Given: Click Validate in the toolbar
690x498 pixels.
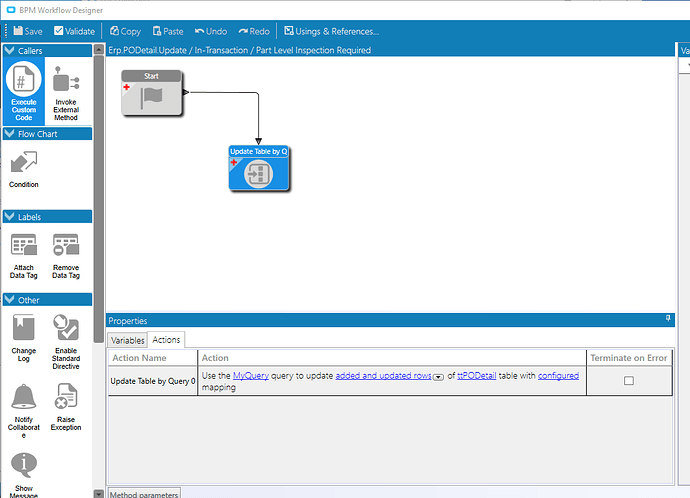Looking at the screenshot, I should click(x=74, y=31).
